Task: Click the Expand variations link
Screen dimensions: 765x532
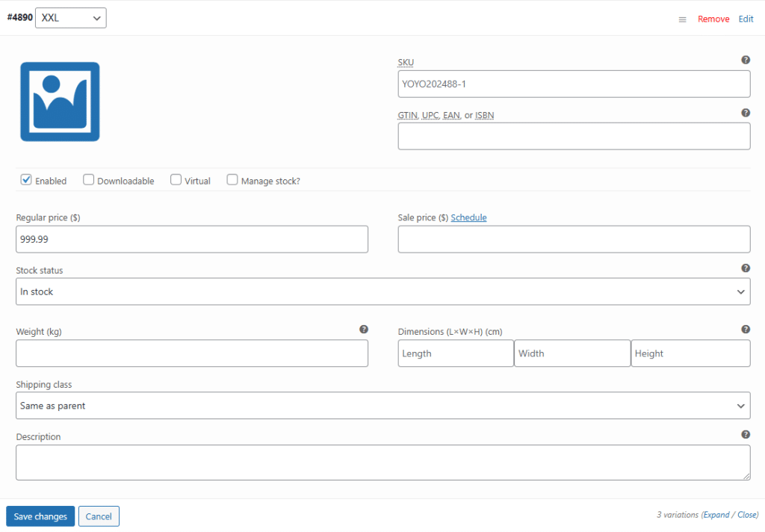Action: tap(716, 515)
